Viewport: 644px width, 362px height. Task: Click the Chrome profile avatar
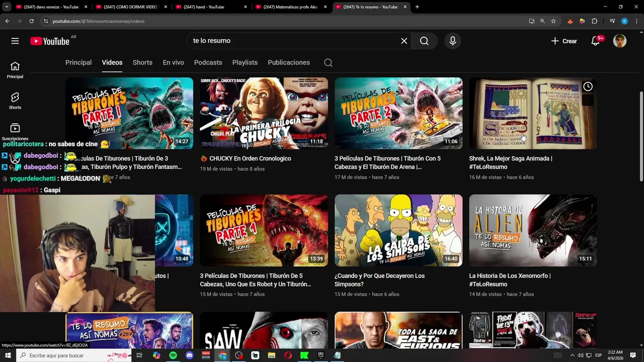click(624, 21)
